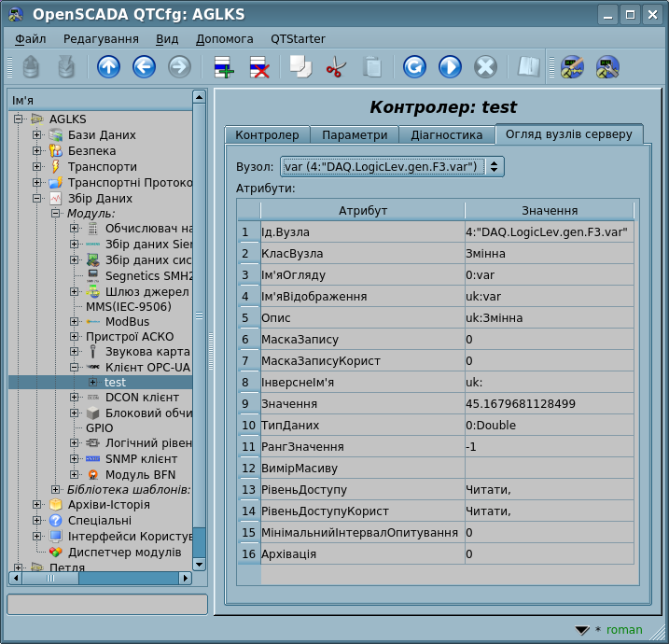This screenshot has width=669, height=644.
Task: Click the Cut scissors icon
Action: 336,67
